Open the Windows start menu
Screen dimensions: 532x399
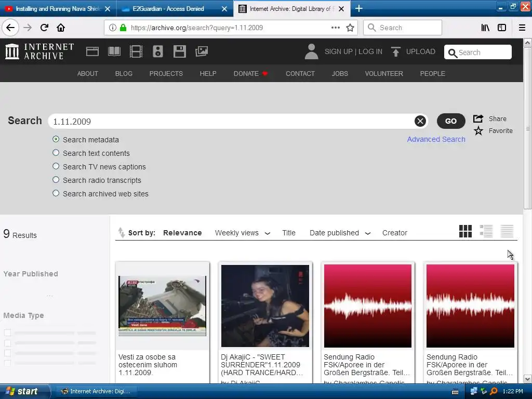tap(24, 391)
